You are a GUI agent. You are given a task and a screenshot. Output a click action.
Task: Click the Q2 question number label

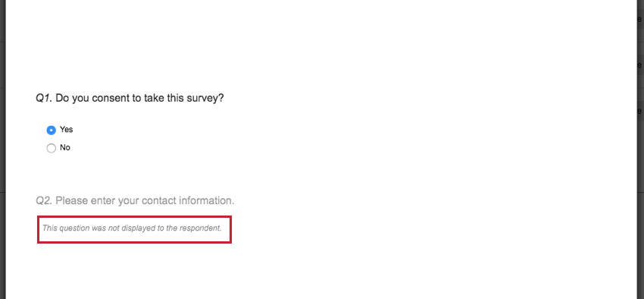[44, 201]
